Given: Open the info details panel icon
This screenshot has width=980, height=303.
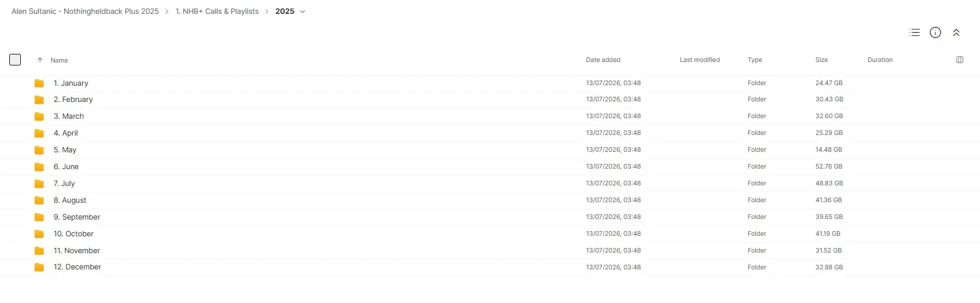Looking at the screenshot, I should [x=935, y=32].
